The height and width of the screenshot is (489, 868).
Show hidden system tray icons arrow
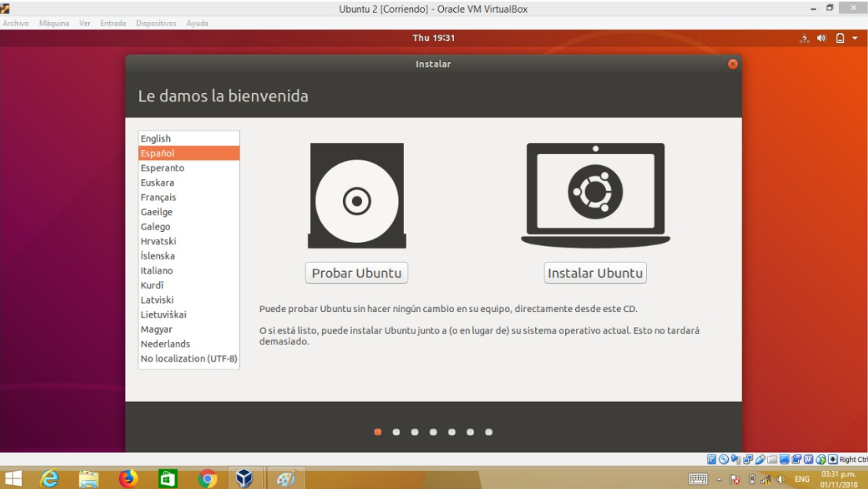coord(719,480)
